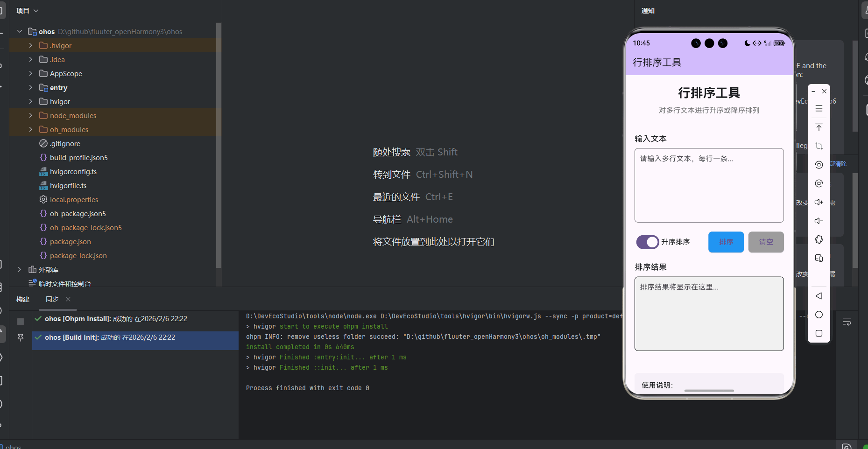
Task: Tap the emulator home circle button
Action: tap(819, 315)
